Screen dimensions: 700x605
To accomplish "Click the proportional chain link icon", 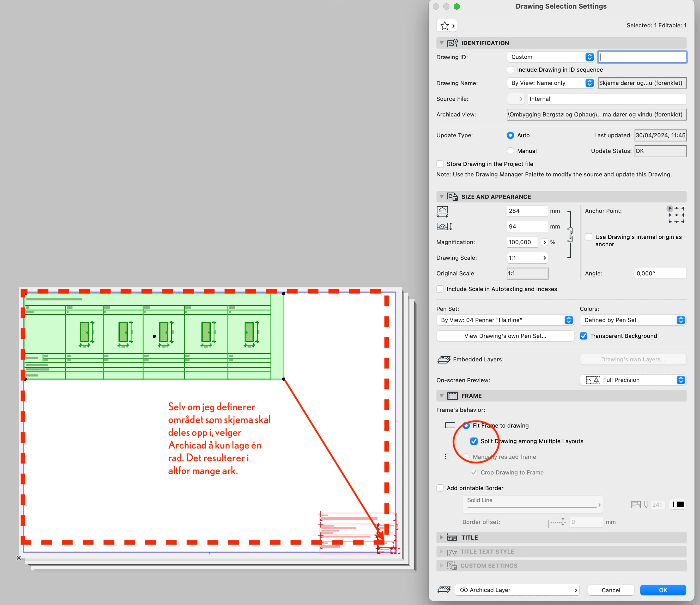I will pos(570,235).
